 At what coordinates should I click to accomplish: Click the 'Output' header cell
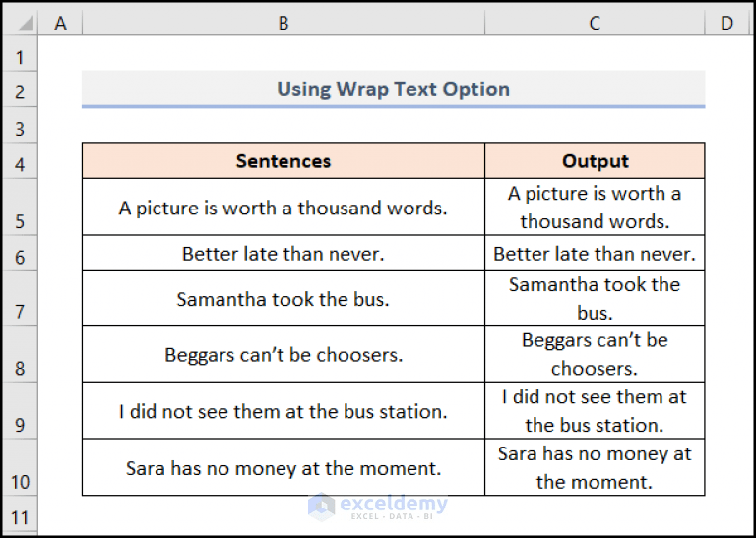click(595, 160)
